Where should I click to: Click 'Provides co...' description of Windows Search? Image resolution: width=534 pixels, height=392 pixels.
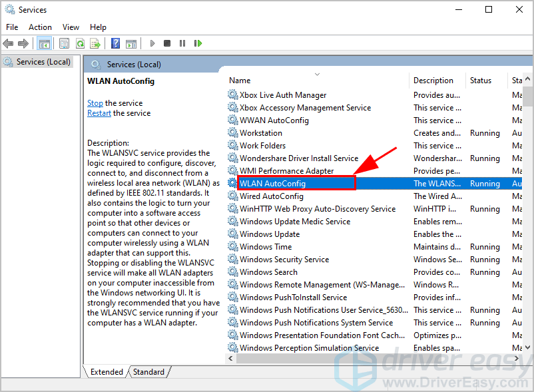pyautogui.click(x=437, y=272)
